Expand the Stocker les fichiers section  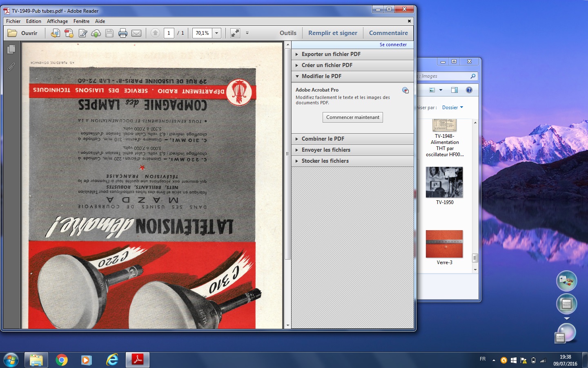(352, 161)
